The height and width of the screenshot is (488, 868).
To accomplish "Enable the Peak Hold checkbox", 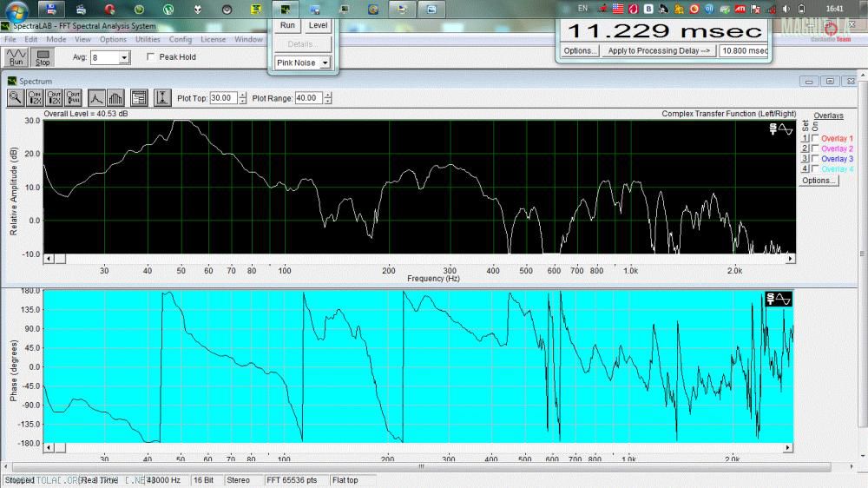I will point(150,57).
